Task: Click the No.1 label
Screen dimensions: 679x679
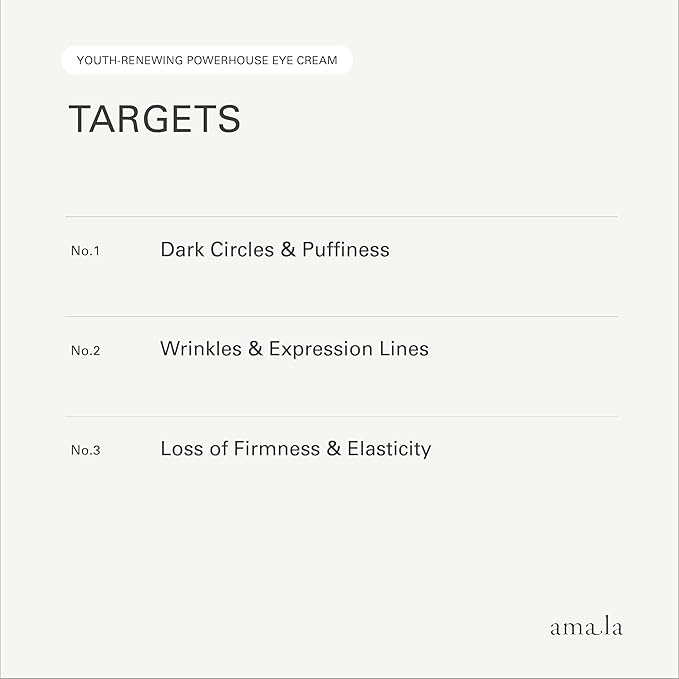Action: 85,251
